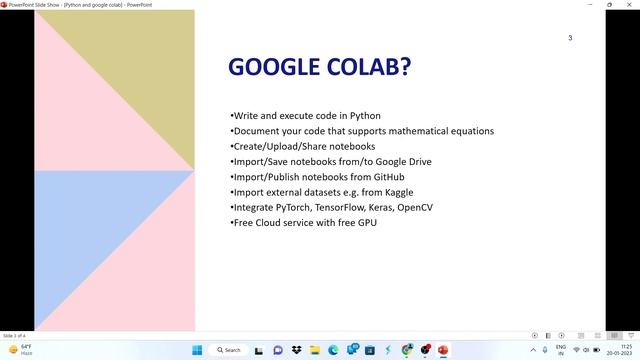640x360 pixels.
Task: Open the weather widget showing 64°F
Action: click(20, 350)
